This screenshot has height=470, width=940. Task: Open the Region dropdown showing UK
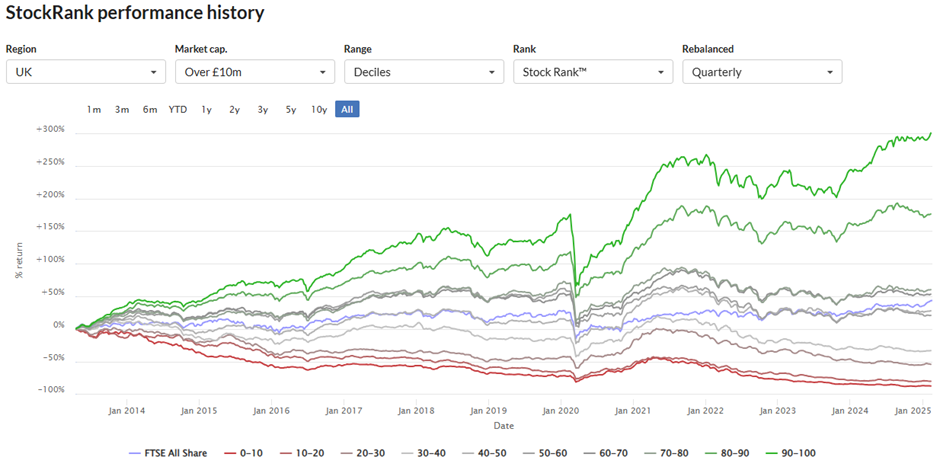click(85, 72)
